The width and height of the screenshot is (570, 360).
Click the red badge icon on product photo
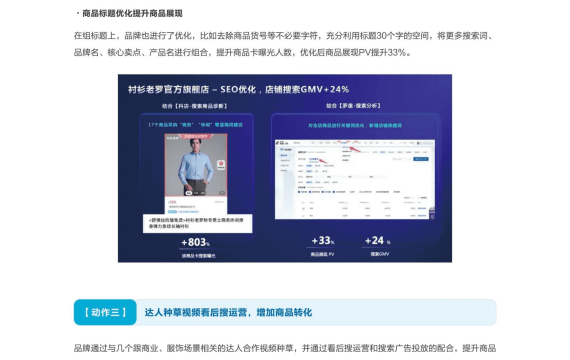coord(221,165)
